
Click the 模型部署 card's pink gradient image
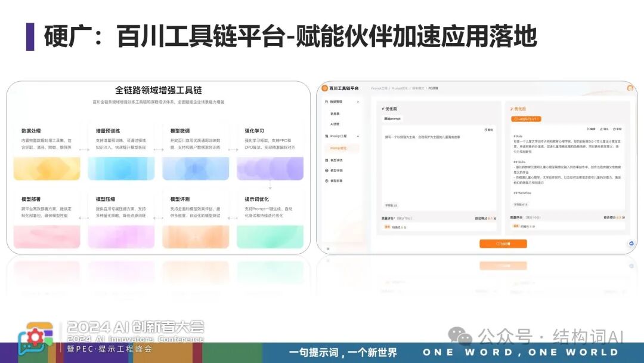click(47, 236)
